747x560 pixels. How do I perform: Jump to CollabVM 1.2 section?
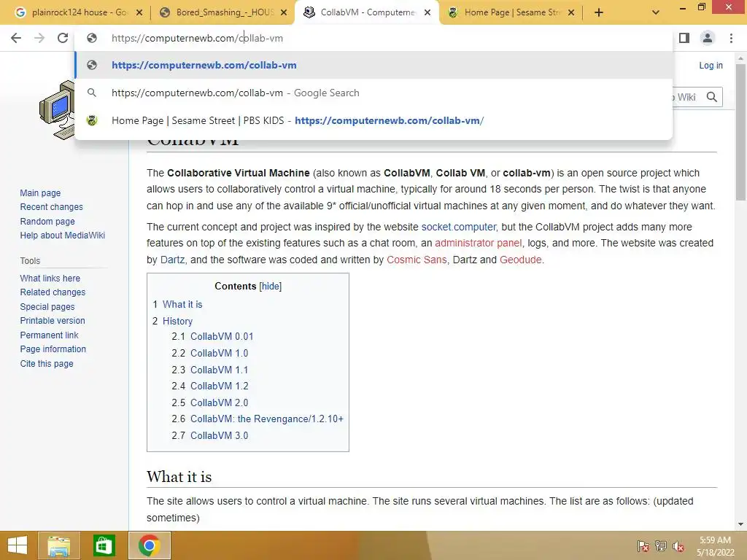click(219, 386)
